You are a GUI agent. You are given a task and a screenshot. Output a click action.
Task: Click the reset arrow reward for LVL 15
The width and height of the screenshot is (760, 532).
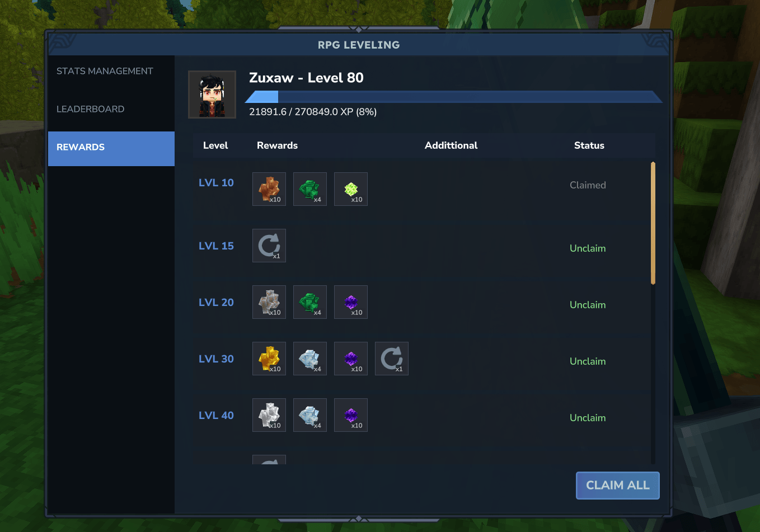pos(269,246)
